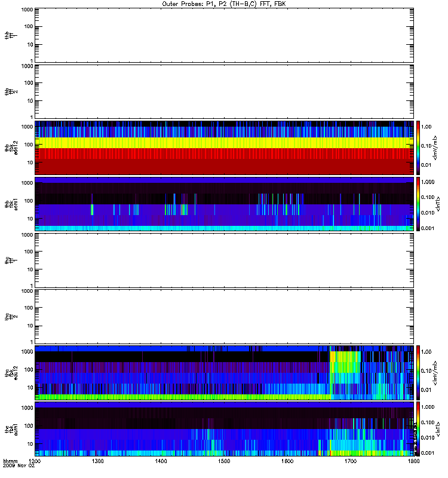Click the '<|nT|>' label beside thc scm1 color bar
This screenshot has width=448, height=478.
pos(438,429)
